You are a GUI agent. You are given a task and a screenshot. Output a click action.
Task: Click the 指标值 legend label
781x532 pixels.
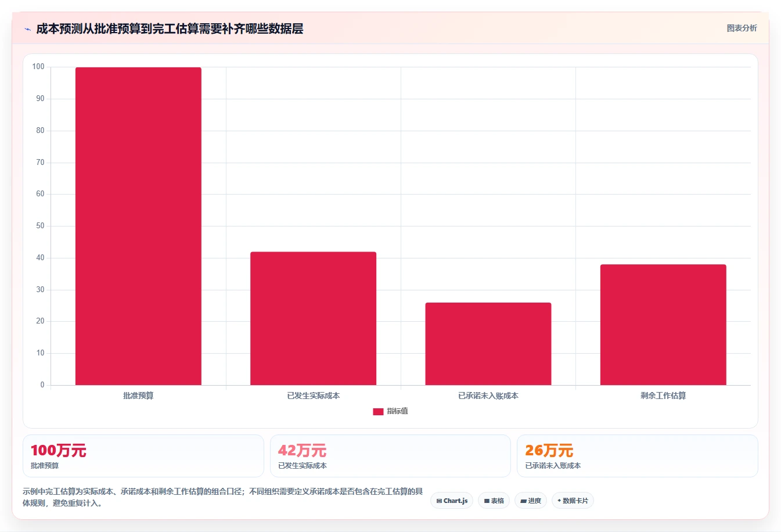click(x=398, y=411)
